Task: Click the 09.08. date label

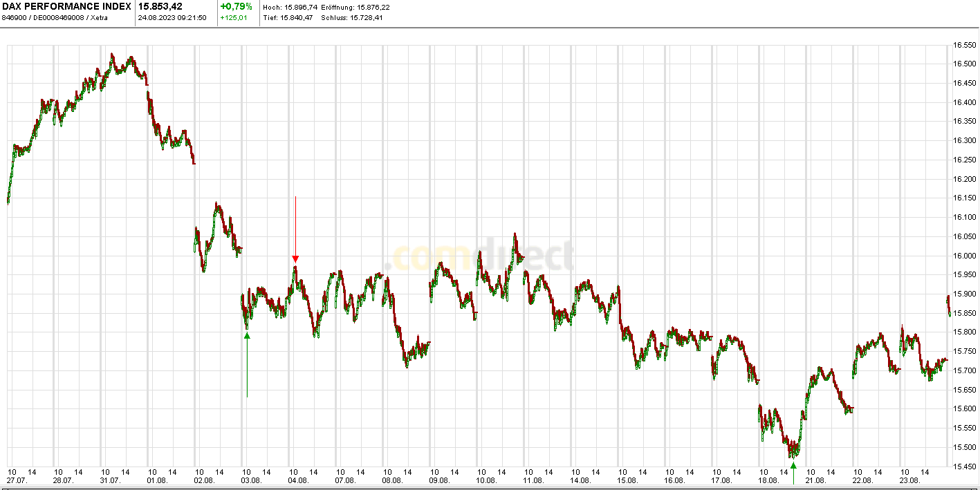Action: 439,480
